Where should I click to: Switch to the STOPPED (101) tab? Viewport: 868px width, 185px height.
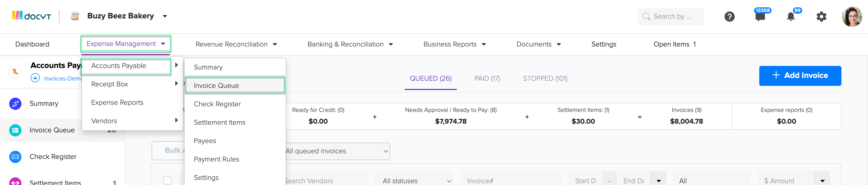click(x=545, y=78)
